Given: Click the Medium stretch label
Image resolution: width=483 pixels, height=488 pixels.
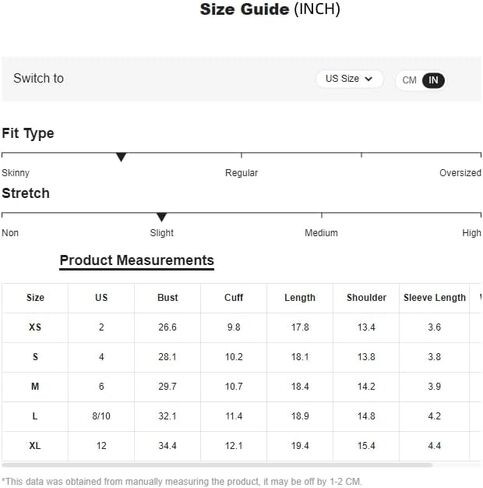Looking at the screenshot, I should pos(321,233).
